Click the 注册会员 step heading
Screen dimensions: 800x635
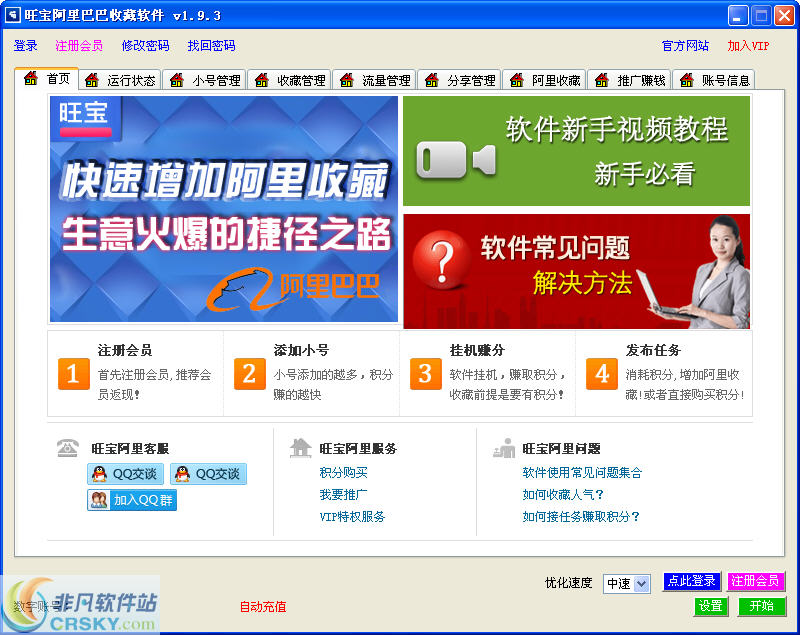(125, 350)
